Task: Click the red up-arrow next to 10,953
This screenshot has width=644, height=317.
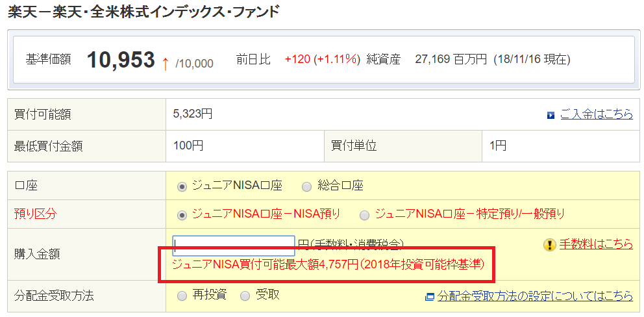Action: coord(165,63)
